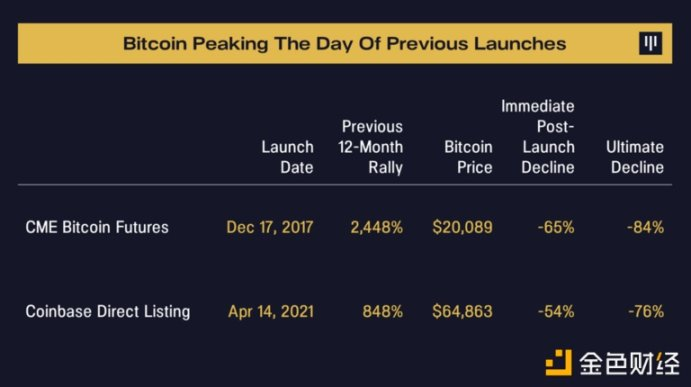Click the $20,089 price cell

pyautogui.click(x=462, y=227)
